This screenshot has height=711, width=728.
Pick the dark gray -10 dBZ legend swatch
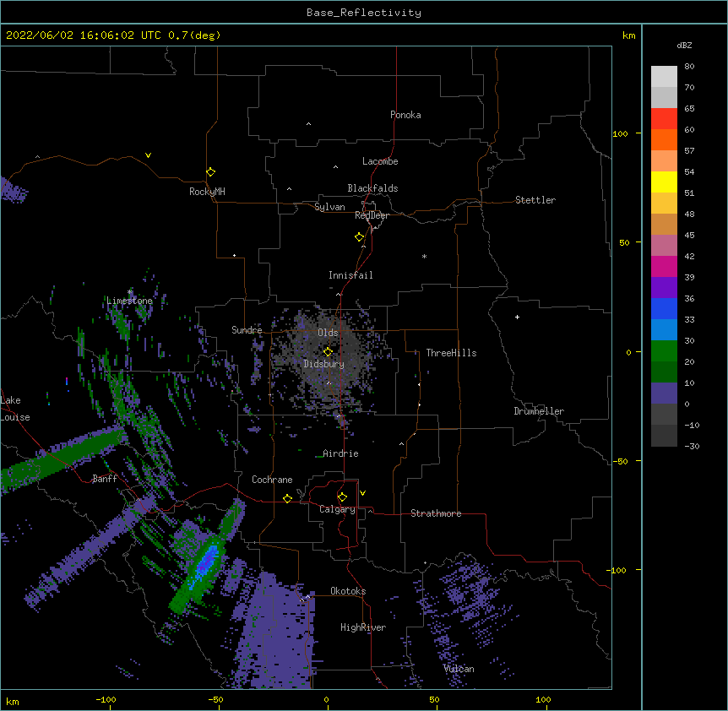point(664,436)
